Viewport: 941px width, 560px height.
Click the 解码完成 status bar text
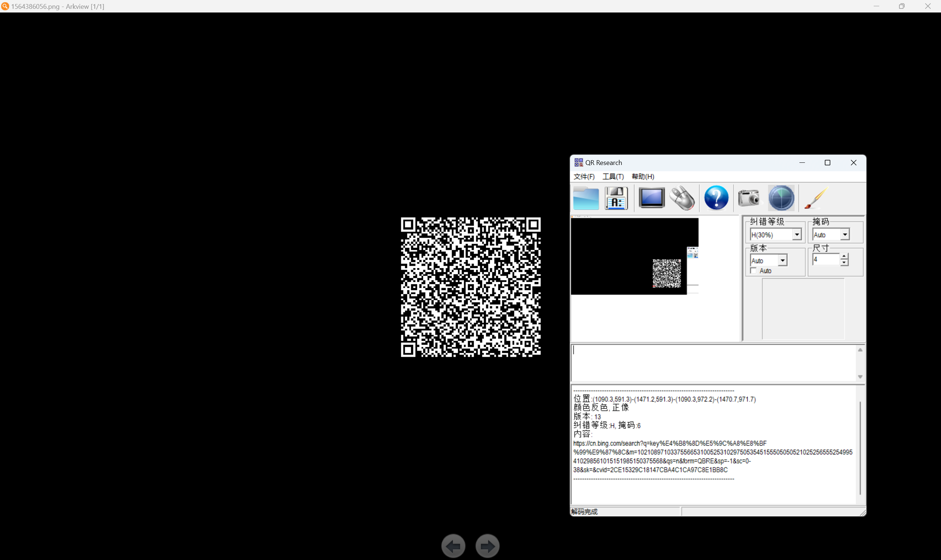584,512
